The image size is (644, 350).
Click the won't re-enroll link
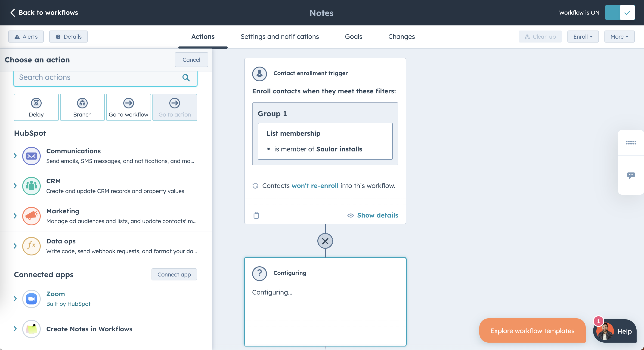[x=315, y=186]
